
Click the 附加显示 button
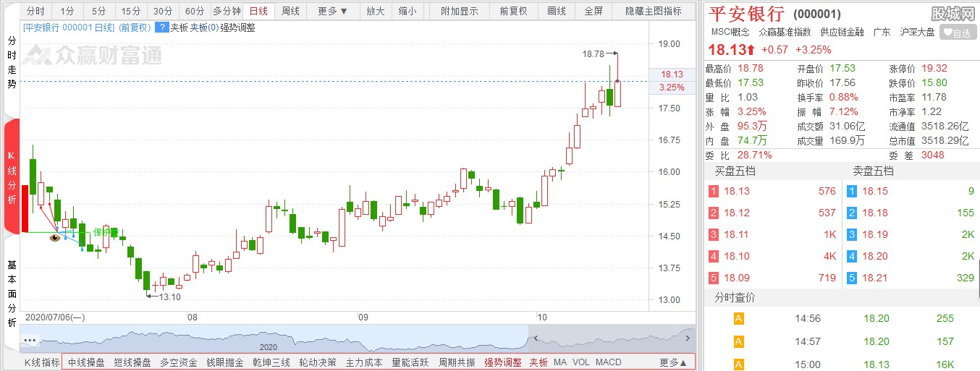[x=459, y=11]
